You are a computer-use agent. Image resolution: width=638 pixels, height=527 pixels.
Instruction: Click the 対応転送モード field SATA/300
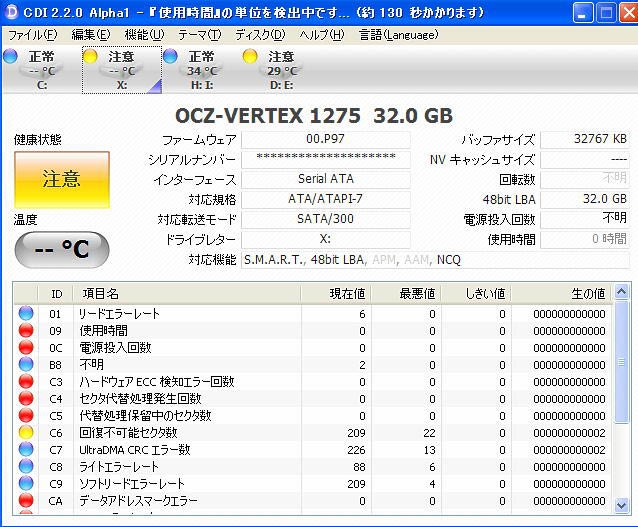coord(326,219)
